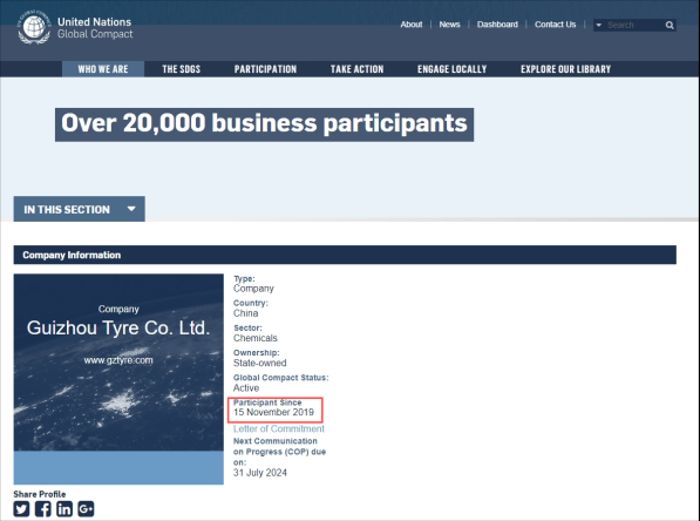
Task: Select the Take Action menu item
Action: tap(357, 69)
